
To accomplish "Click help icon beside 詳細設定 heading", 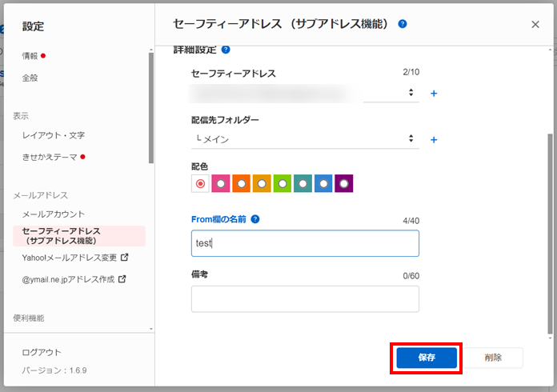I will click(226, 50).
